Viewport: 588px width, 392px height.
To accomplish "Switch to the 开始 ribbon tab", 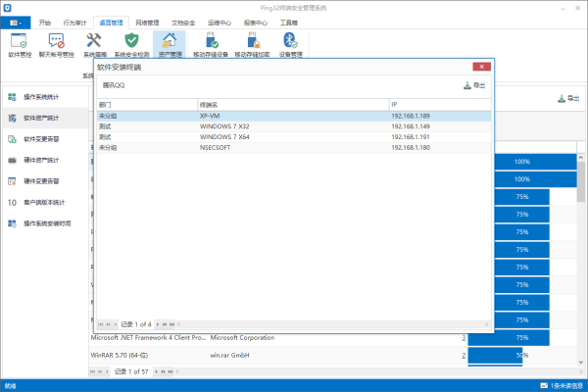I will [x=45, y=23].
